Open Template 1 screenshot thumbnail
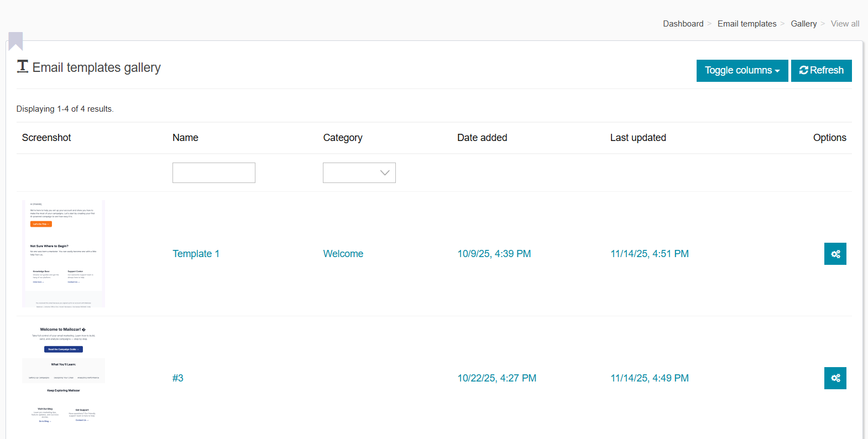 64,253
